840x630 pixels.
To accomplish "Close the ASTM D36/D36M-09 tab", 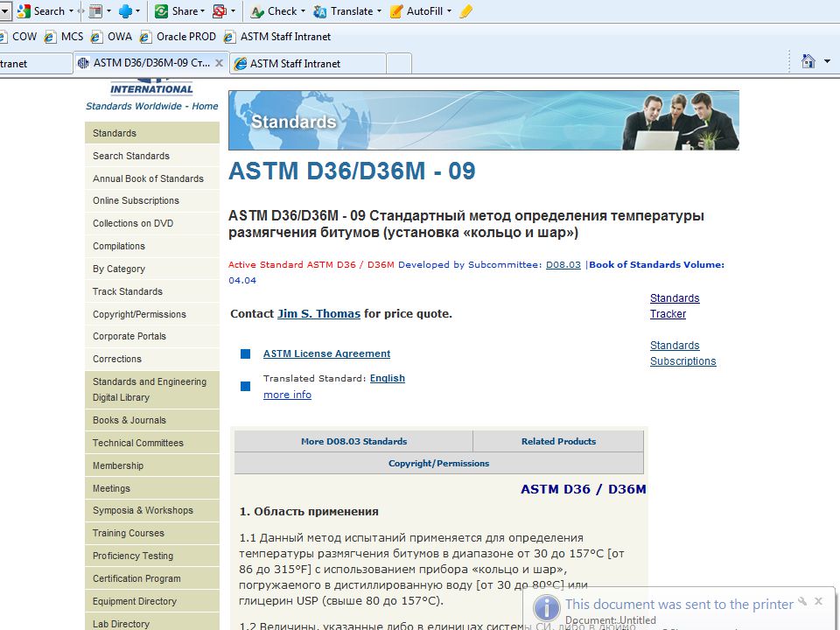I will (x=219, y=63).
